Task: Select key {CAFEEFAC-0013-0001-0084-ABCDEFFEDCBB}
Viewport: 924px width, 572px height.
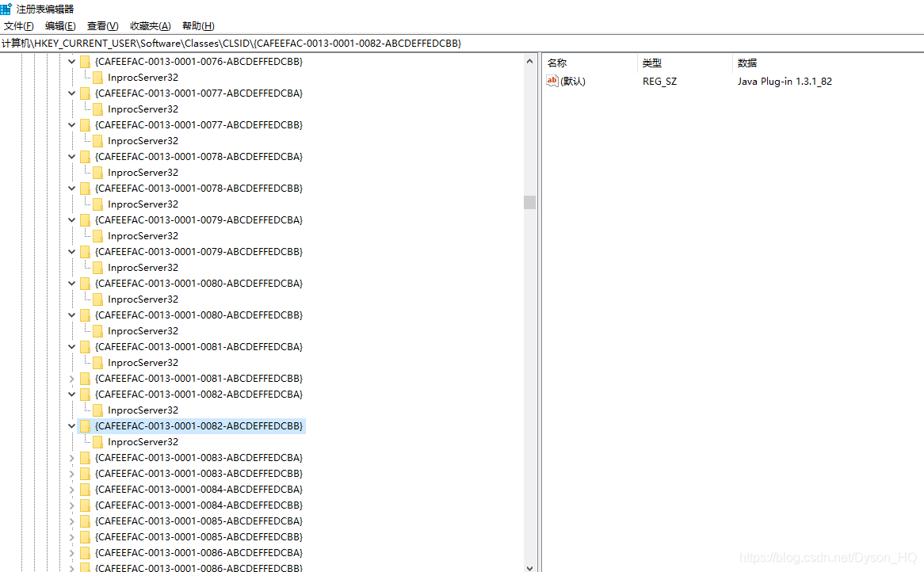Action: click(x=199, y=505)
